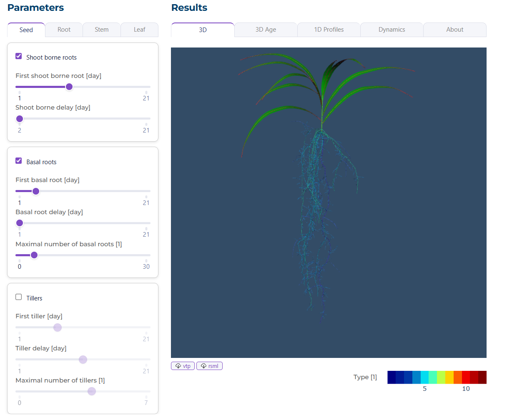This screenshot has height=420, width=512.
Task: Click the Shoot borne delay slider handle
Action: pyautogui.click(x=20, y=119)
